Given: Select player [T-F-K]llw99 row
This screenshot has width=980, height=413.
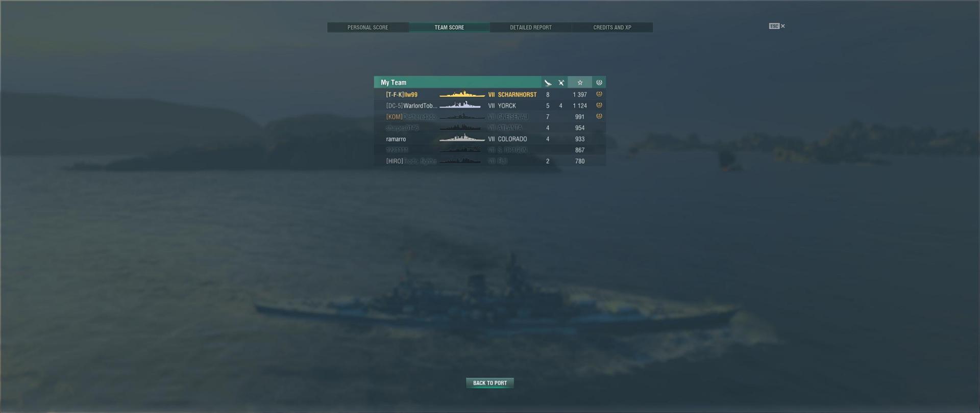Looking at the screenshot, I should click(490, 94).
